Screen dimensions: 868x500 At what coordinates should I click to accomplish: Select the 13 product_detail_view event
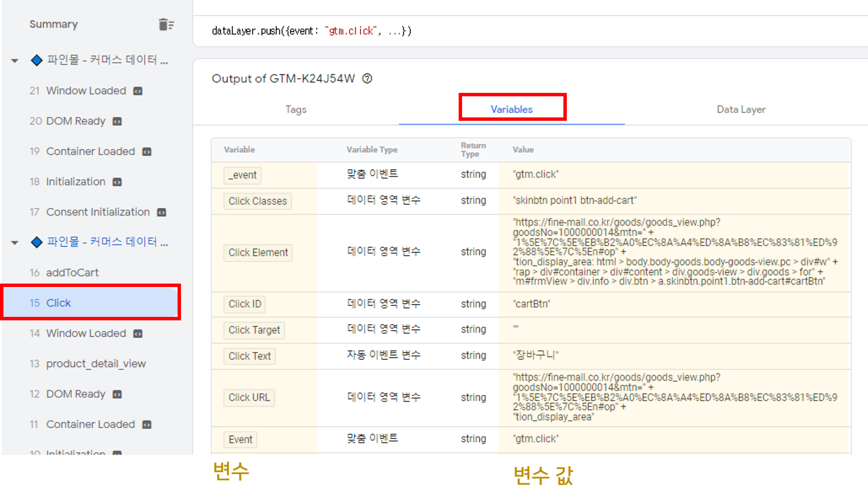coord(96,364)
